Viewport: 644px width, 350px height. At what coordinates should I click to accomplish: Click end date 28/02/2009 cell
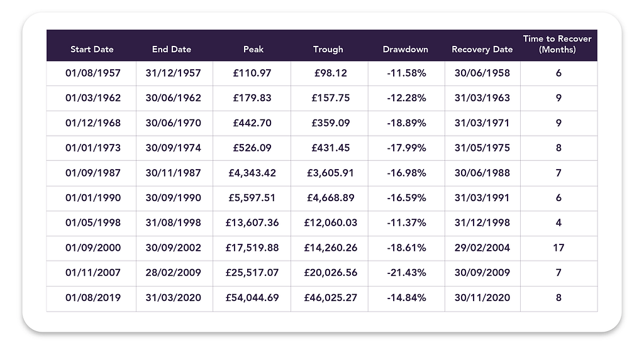click(x=174, y=273)
